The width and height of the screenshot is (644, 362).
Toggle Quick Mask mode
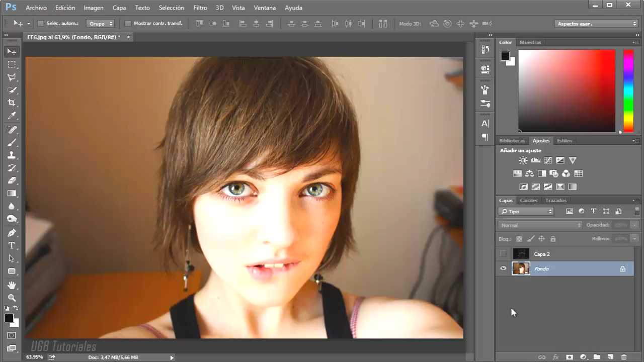click(12, 335)
